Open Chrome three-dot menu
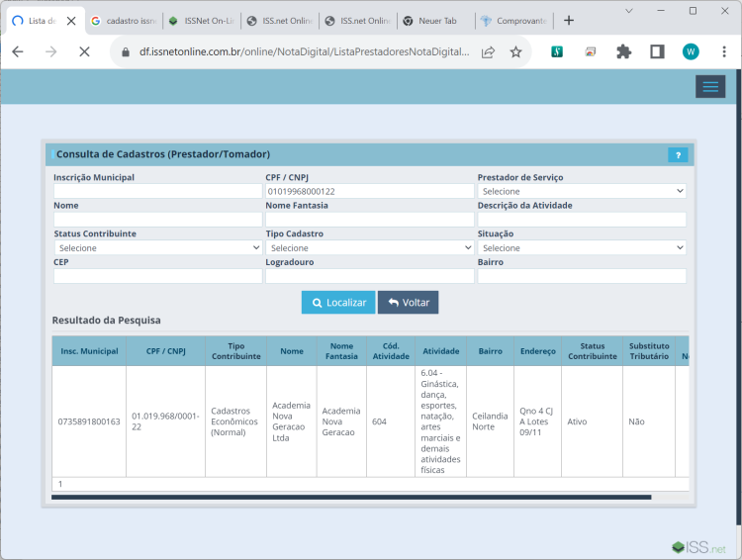742x560 pixels. (723, 51)
